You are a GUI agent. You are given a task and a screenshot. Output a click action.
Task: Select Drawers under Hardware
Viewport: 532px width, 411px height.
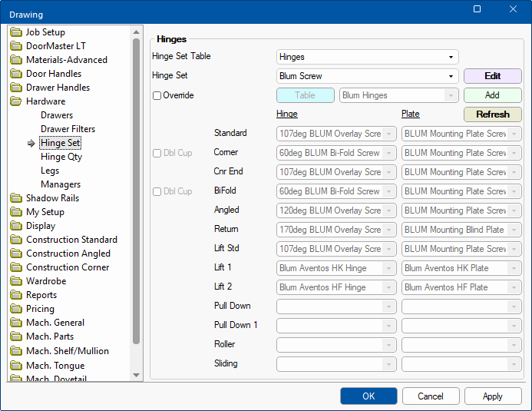pos(57,115)
